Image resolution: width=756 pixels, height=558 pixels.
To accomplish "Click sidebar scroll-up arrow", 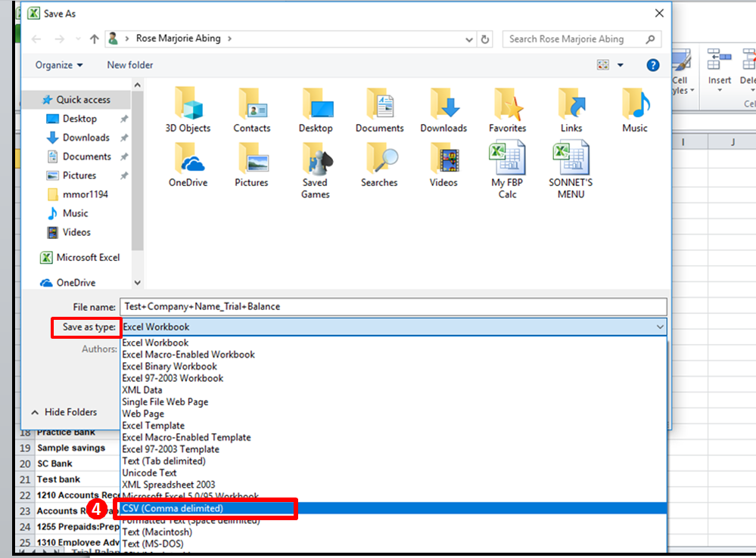I will coord(138,85).
